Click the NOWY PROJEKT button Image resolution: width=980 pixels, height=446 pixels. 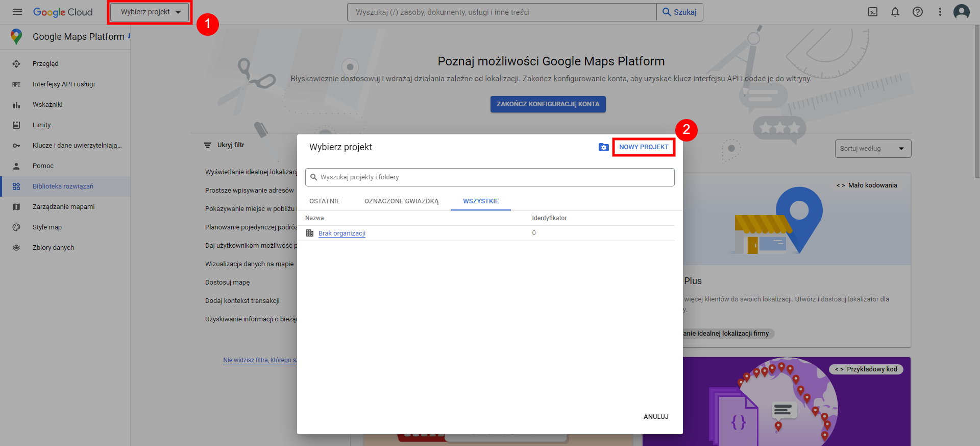point(644,147)
